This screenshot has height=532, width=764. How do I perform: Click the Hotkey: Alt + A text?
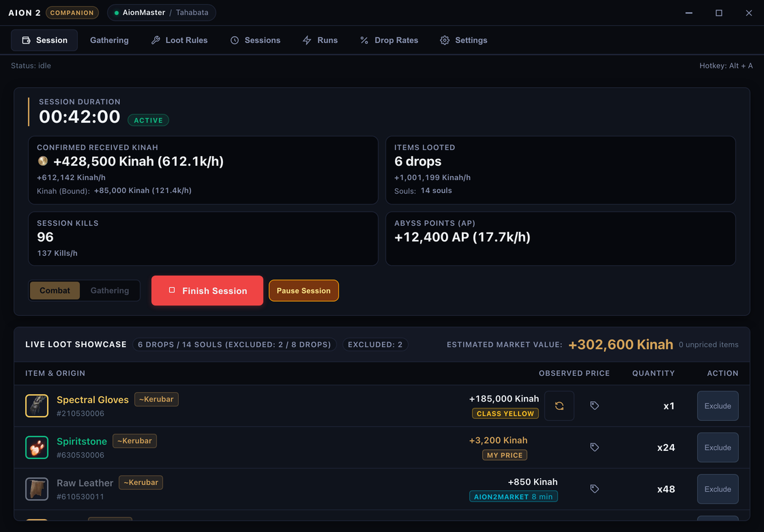726,65
